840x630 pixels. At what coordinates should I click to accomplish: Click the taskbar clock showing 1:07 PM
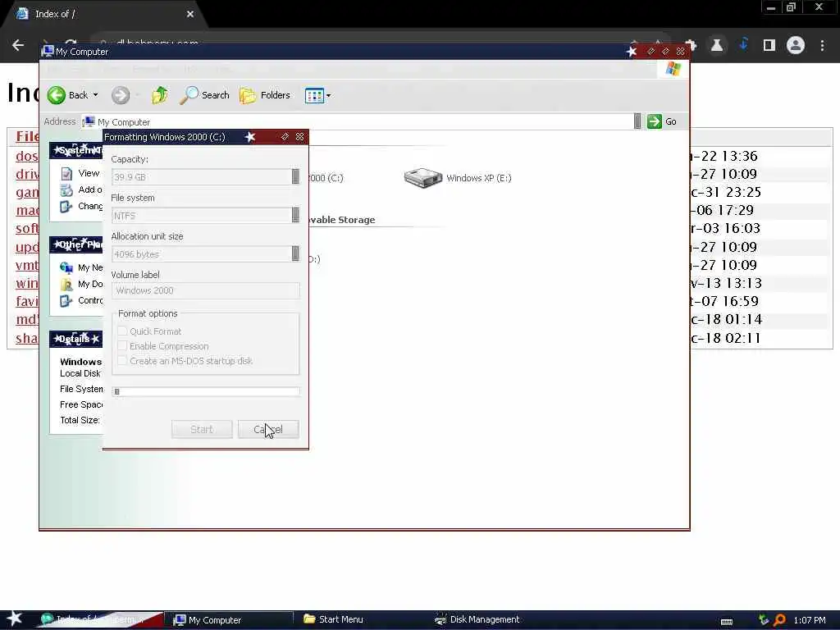tap(809, 620)
